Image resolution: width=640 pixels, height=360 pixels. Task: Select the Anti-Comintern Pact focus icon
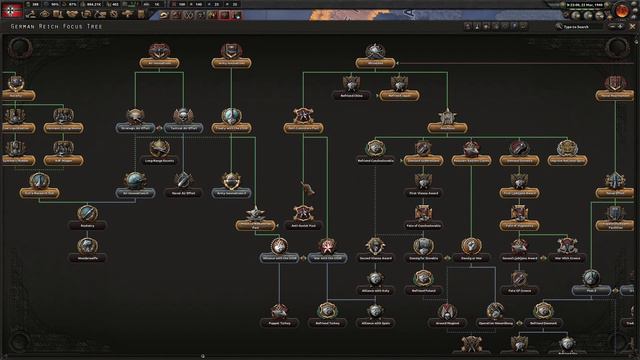tap(303, 116)
